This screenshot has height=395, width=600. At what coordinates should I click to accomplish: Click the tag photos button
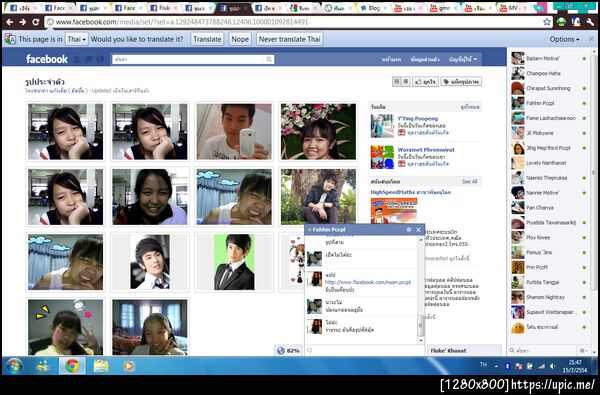pos(461,82)
